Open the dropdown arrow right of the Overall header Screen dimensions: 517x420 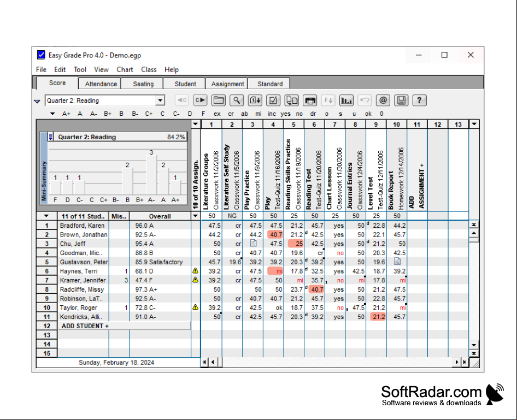point(196,216)
